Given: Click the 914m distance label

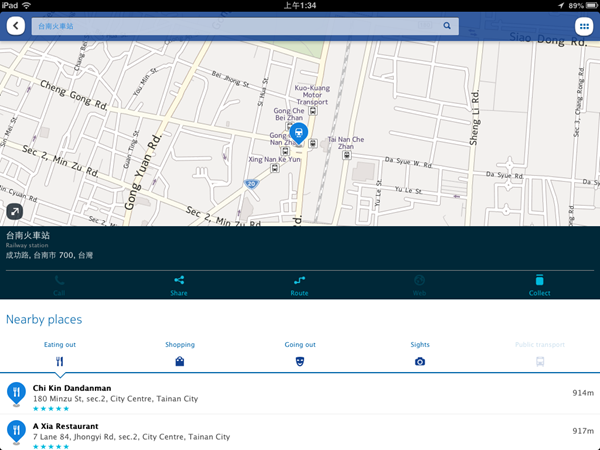Looking at the screenshot, I should (583, 393).
